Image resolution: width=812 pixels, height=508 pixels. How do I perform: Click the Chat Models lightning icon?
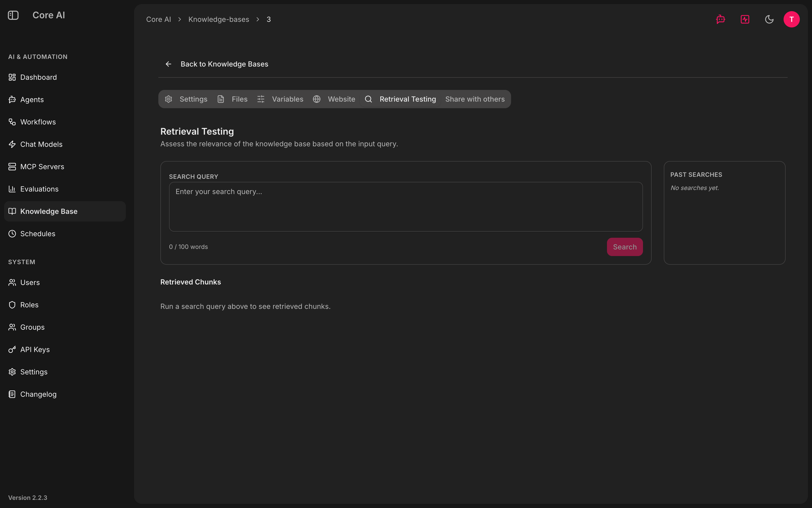(12, 144)
